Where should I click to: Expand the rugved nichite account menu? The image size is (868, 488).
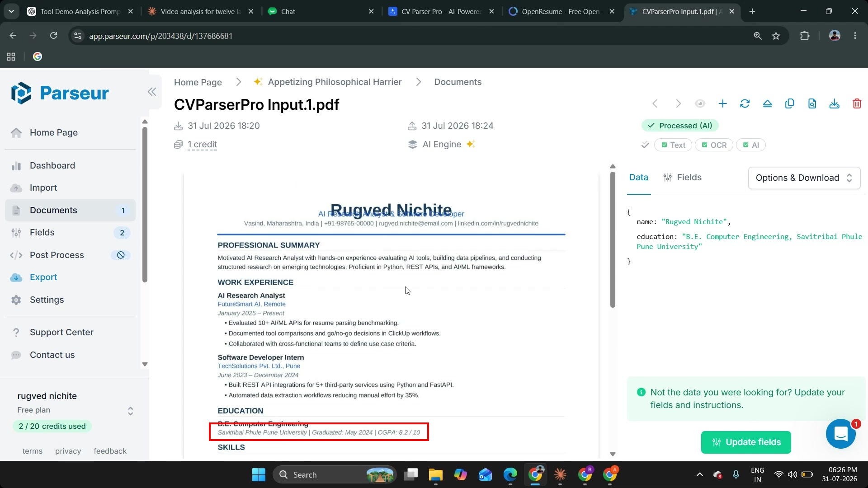tap(130, 411)
